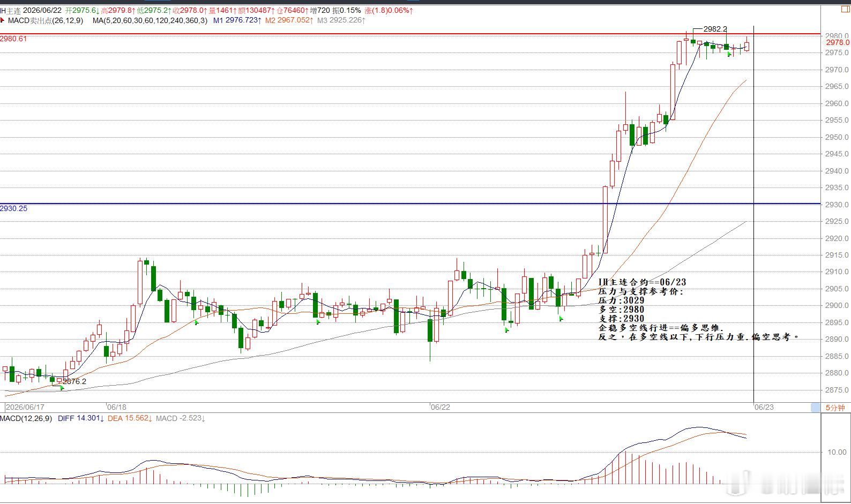Select the green arrow marker under the 2982.2 high
The image size is (851, 504).
click(729, 54)
